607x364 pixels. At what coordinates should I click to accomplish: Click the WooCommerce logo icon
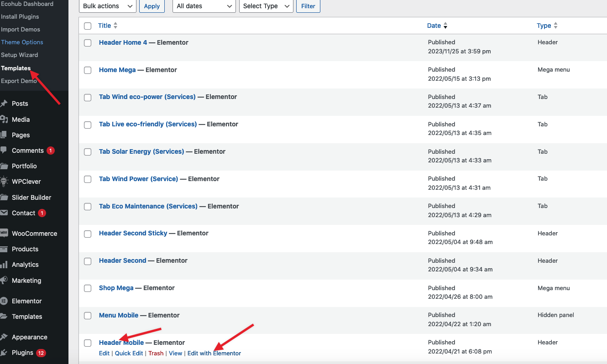coord(4,233)
